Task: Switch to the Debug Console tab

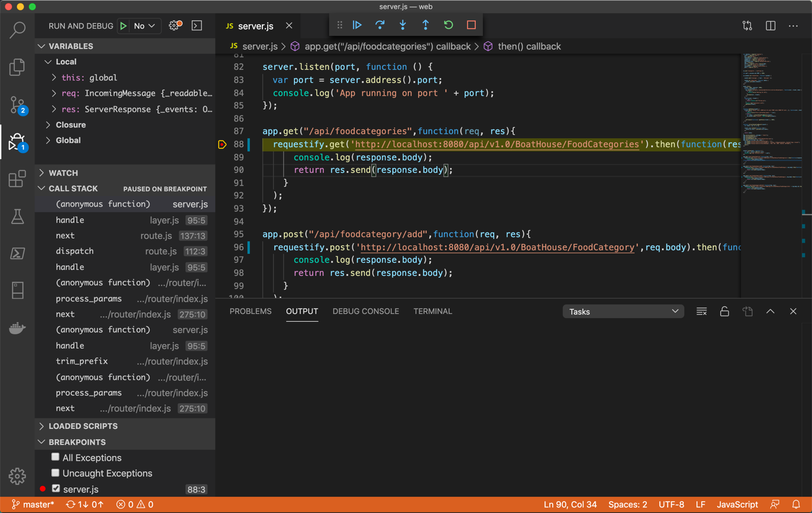Action: coord(365,312)
